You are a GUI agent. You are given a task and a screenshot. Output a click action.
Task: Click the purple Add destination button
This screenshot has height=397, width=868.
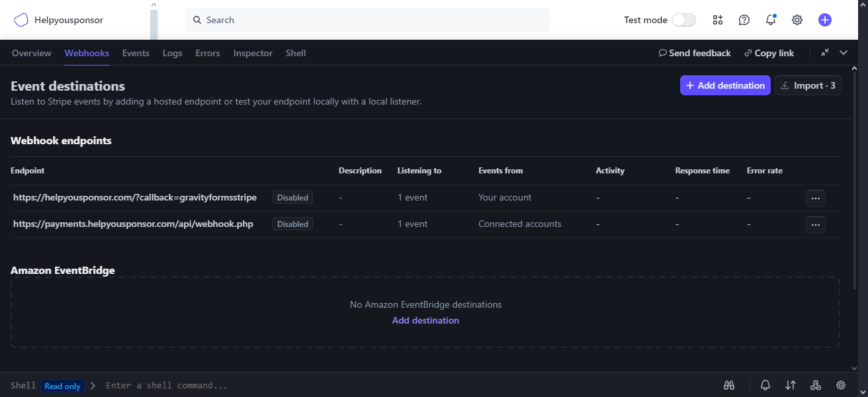point(725,85)
